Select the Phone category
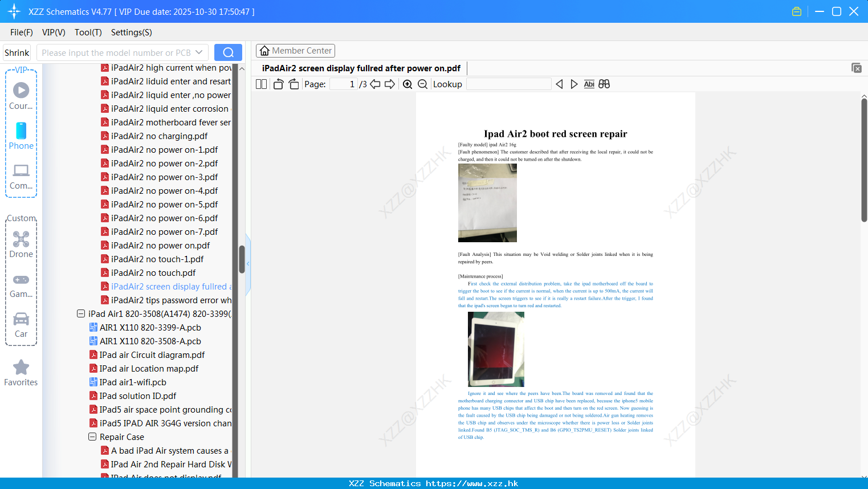 pos(21,136)
